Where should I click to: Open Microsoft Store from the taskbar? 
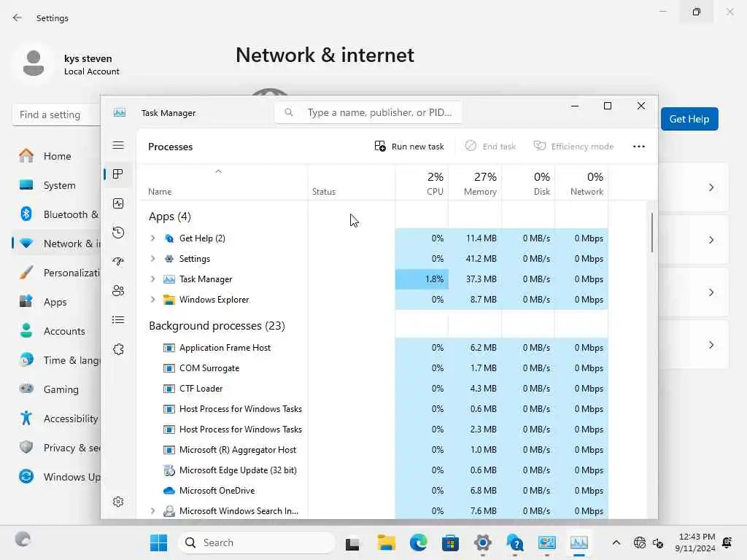[450, 542]
